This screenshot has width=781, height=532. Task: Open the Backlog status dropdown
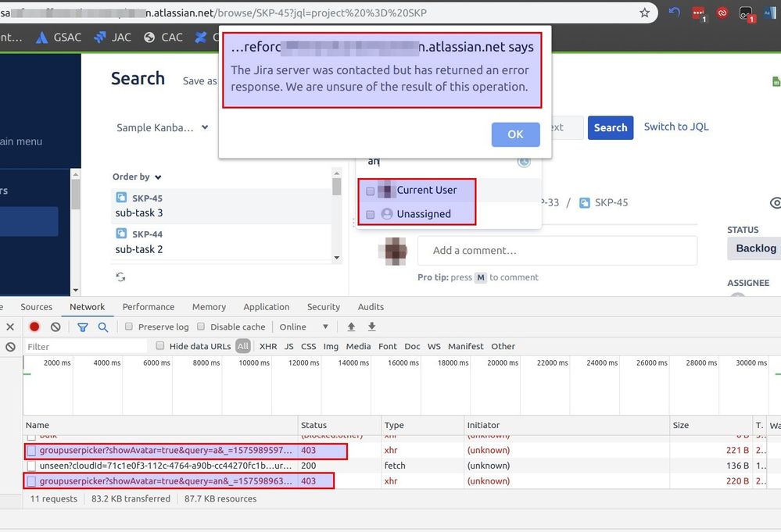754,248
